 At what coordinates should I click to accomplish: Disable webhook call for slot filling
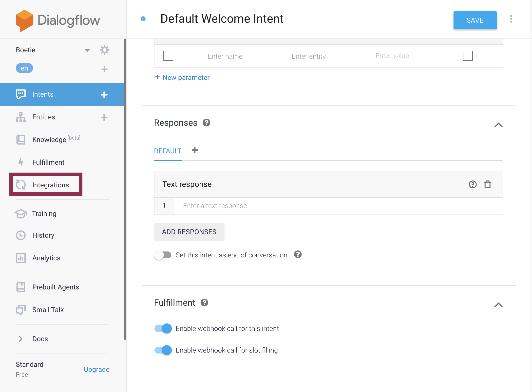163,350
